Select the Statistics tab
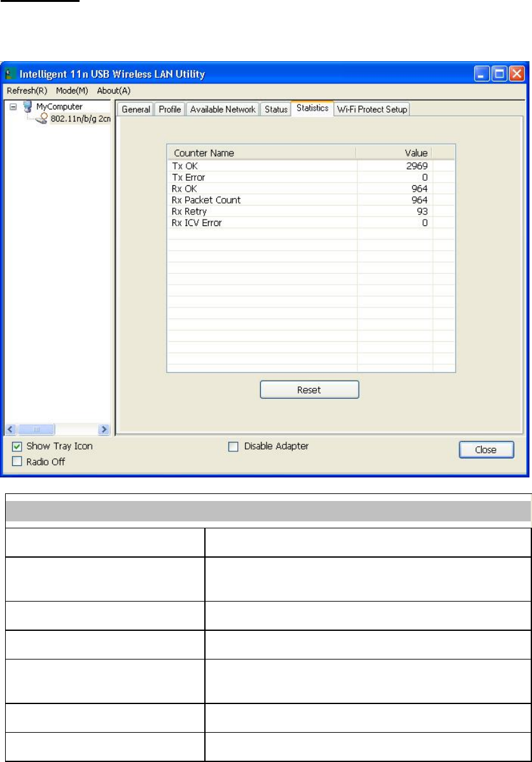 (312, 108)
